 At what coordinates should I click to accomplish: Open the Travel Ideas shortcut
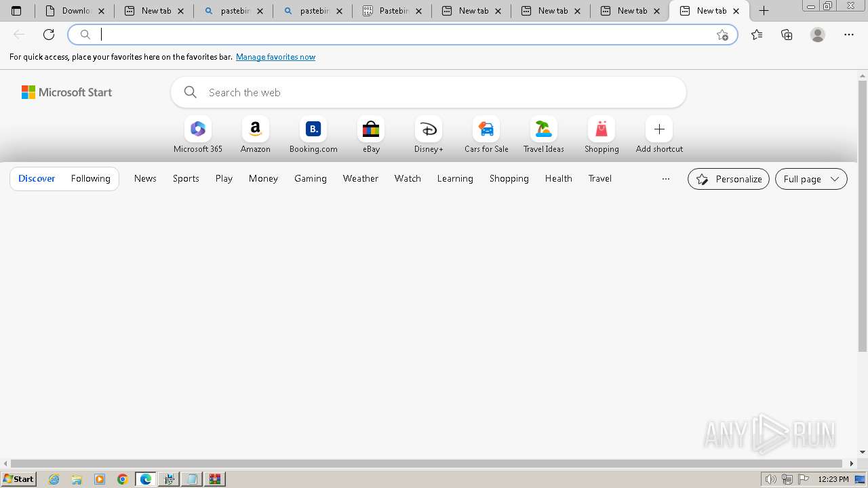tap(544, 135)
